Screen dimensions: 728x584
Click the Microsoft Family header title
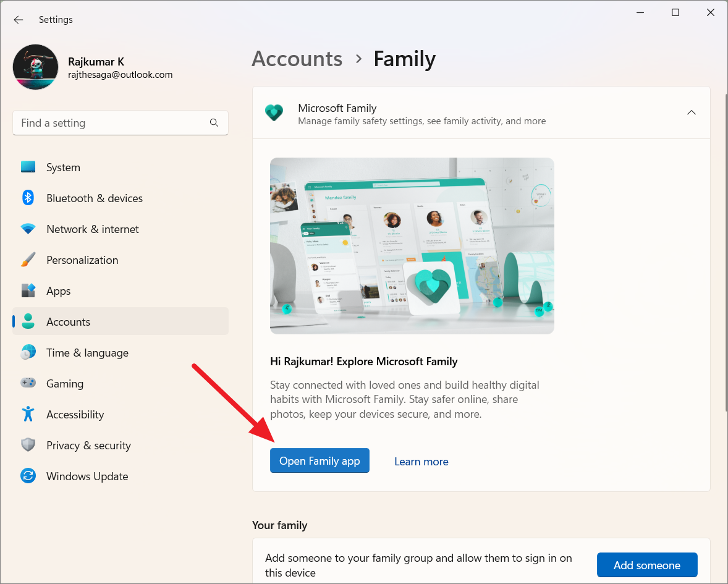[x=337, y=108]
